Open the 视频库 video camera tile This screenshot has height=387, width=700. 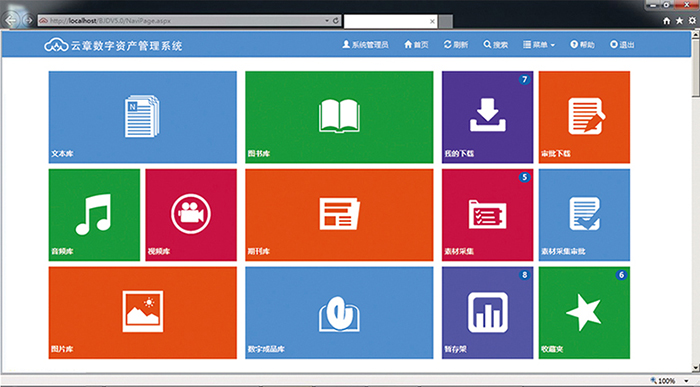tap(191, 215)
